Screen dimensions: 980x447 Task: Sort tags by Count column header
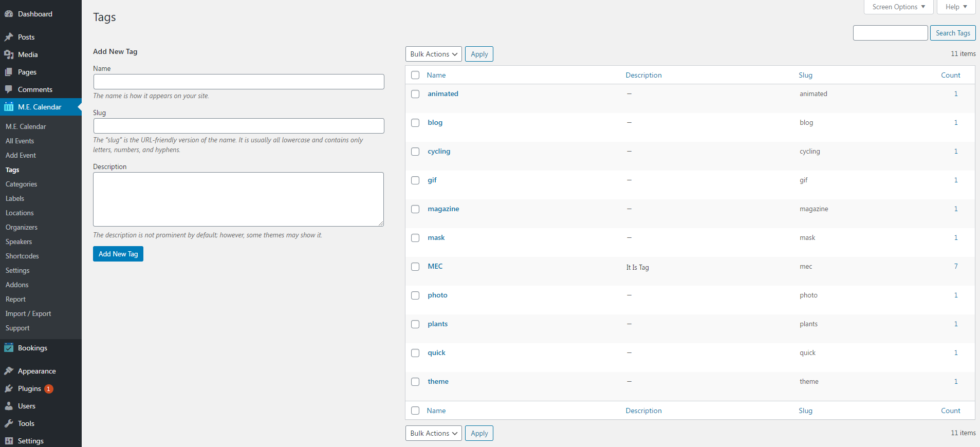pyautogui.click(x=951, y=75)
